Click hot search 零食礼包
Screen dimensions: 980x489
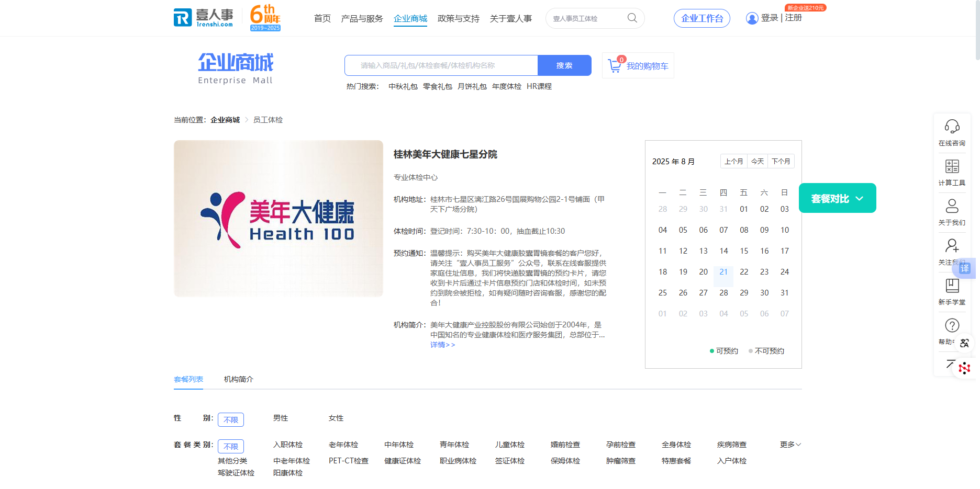[x=438, y=86]
